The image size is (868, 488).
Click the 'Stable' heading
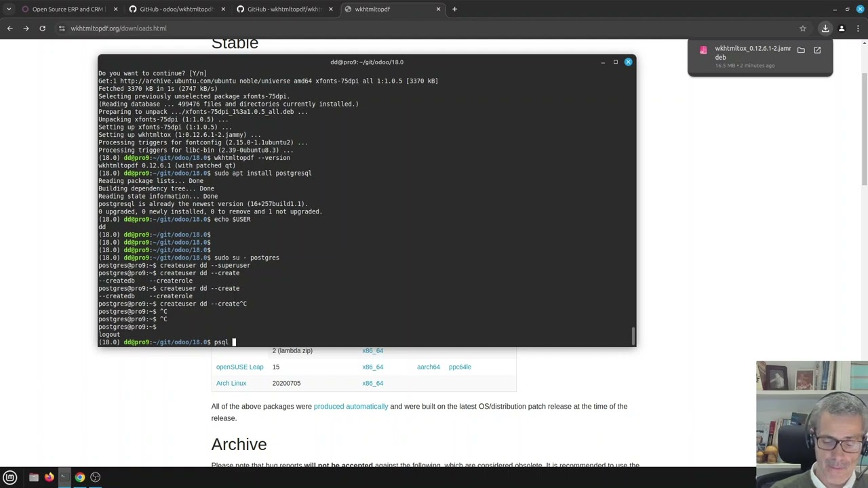[x=235, y=43]
